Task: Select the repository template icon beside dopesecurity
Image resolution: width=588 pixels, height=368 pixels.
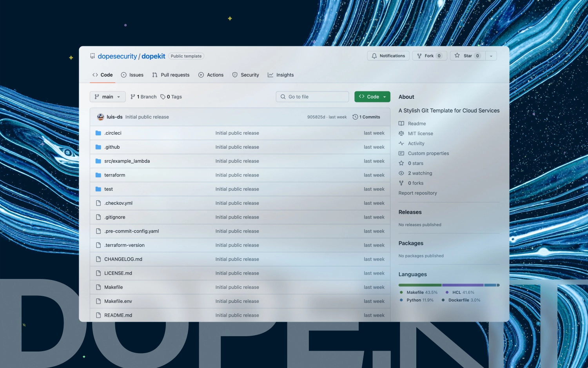Action: click(92, 56)
